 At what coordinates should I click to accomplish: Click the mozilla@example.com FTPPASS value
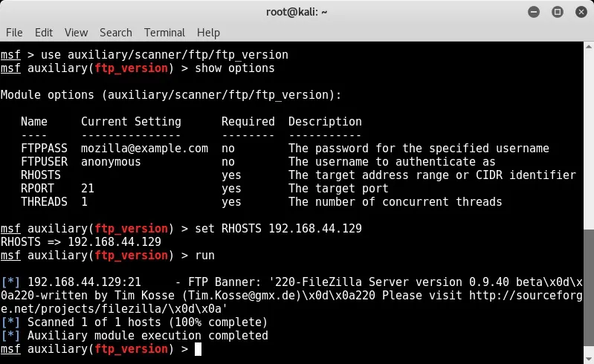(x=144, y=149)
